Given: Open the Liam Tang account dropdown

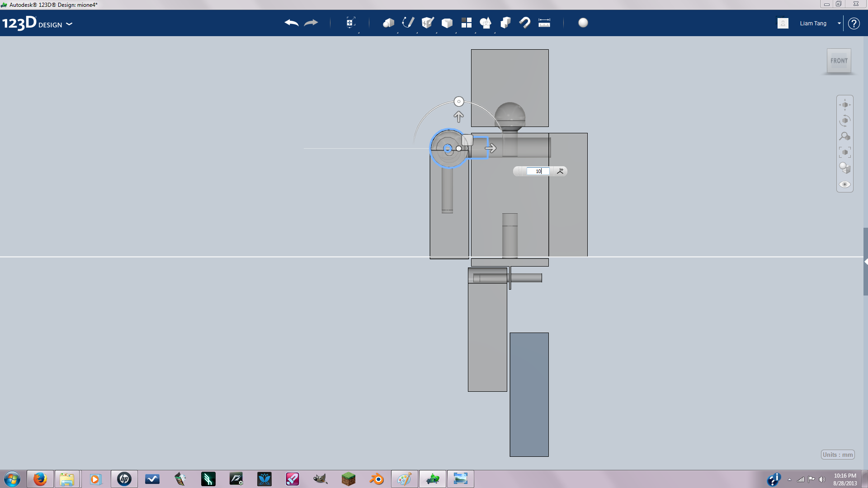Looking at the screenshot, I should click(x=839, y=23).
